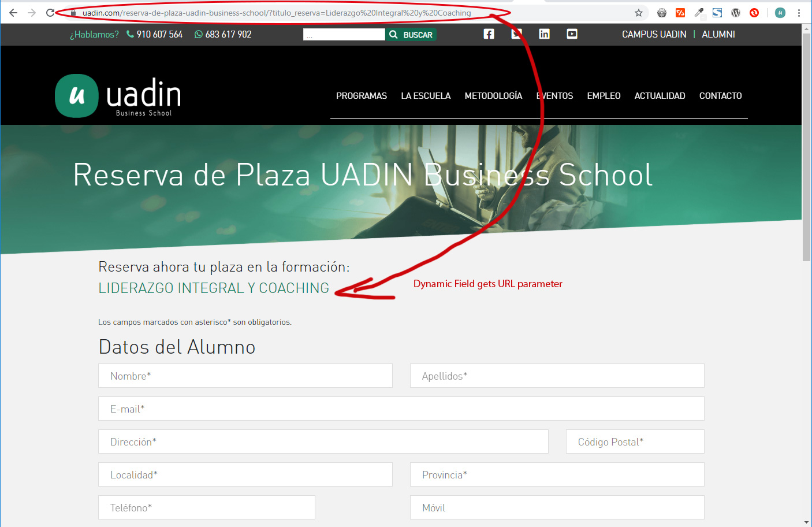Open the WordPress extension icon
This screenshot has width=812, height=527.
coord(736,13)
